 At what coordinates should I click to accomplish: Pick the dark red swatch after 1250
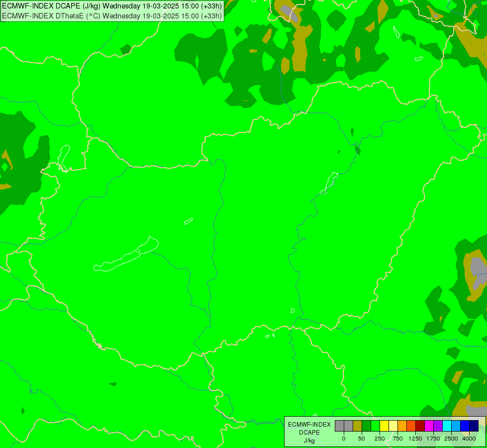(420, 426)
